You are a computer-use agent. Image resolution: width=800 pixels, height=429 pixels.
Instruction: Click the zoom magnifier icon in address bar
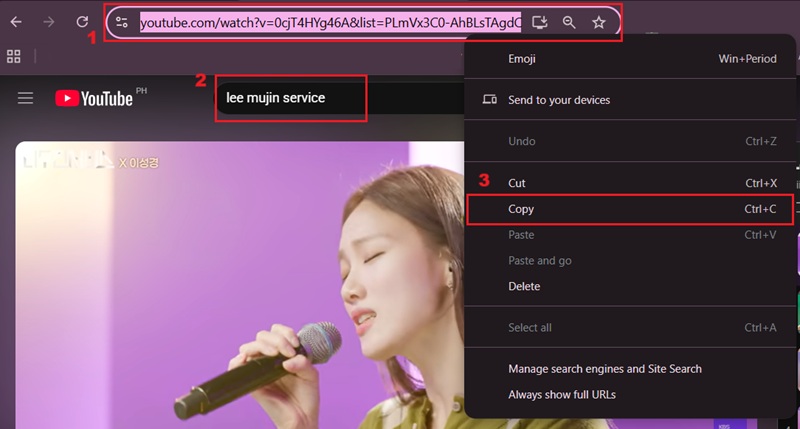pos(569,22)
